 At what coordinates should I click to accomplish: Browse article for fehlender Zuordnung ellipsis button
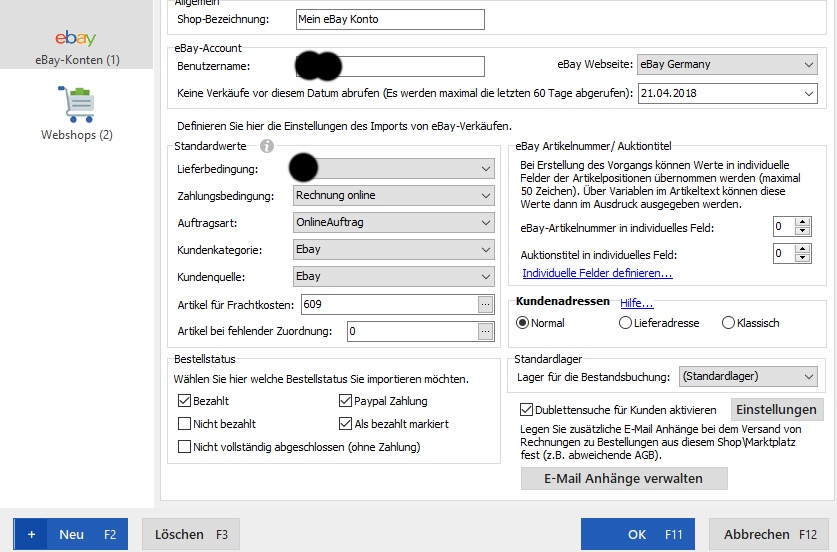[485, 331]
